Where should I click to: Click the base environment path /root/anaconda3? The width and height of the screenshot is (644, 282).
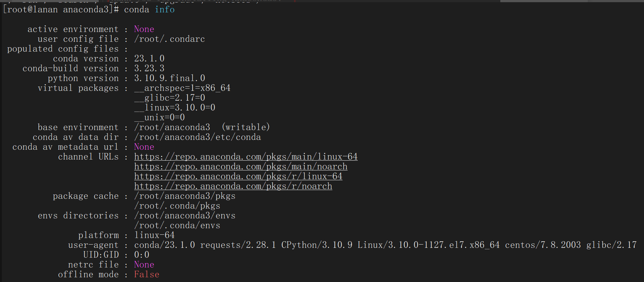click(172, 127)
